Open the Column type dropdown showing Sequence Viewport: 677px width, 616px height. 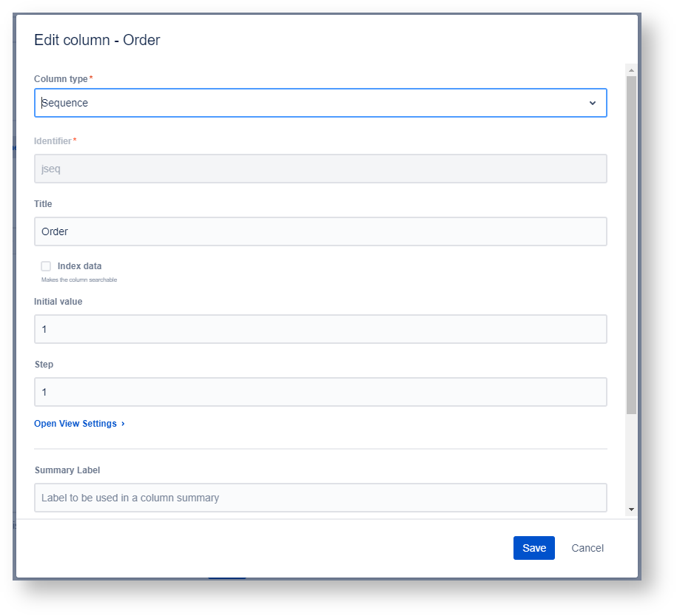point(311,103)
